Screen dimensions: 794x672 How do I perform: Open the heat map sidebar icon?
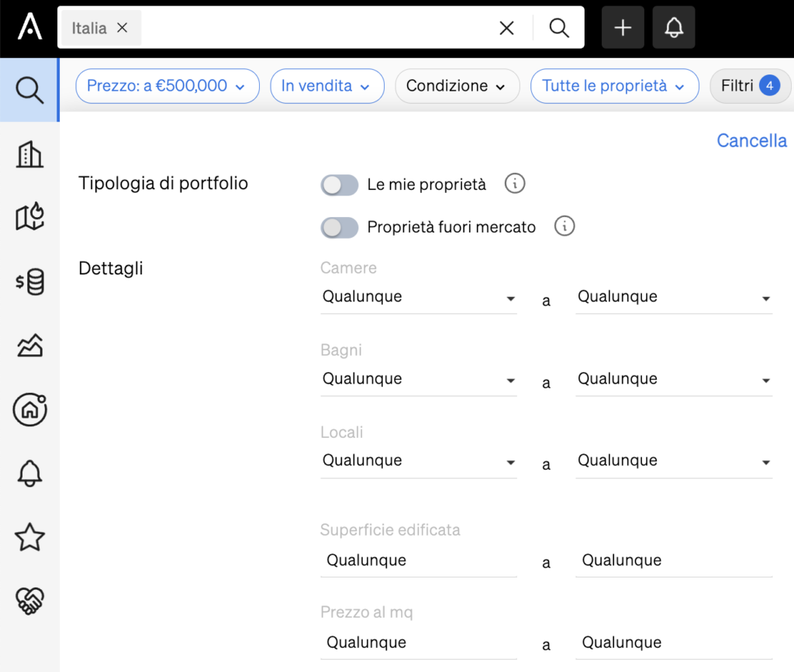click(30, 217)
